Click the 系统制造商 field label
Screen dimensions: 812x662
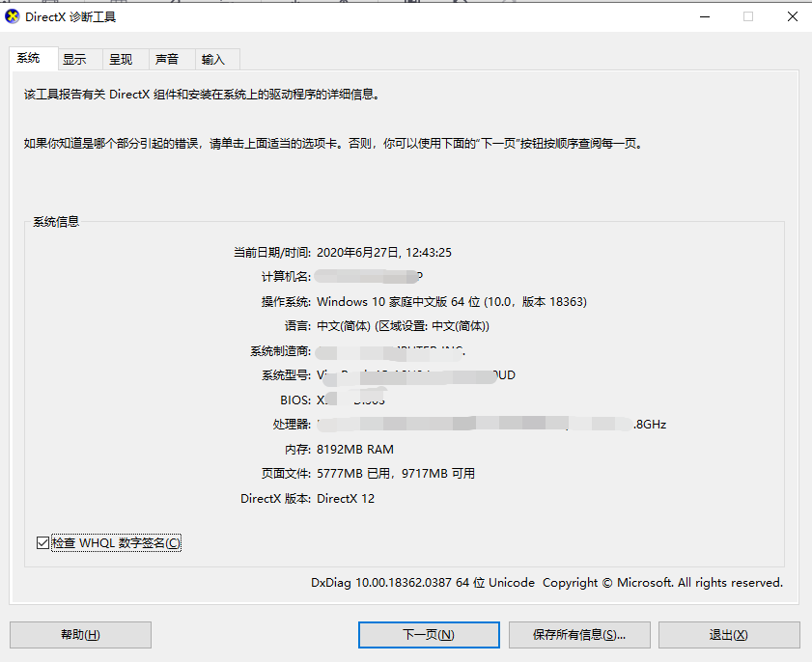(x=280, y=351)
